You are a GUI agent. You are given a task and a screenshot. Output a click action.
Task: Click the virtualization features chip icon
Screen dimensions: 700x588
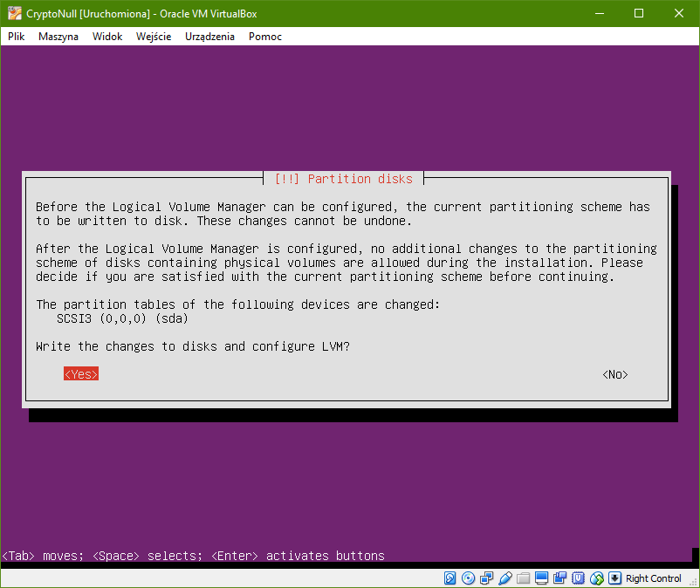[x=578, y=578]
